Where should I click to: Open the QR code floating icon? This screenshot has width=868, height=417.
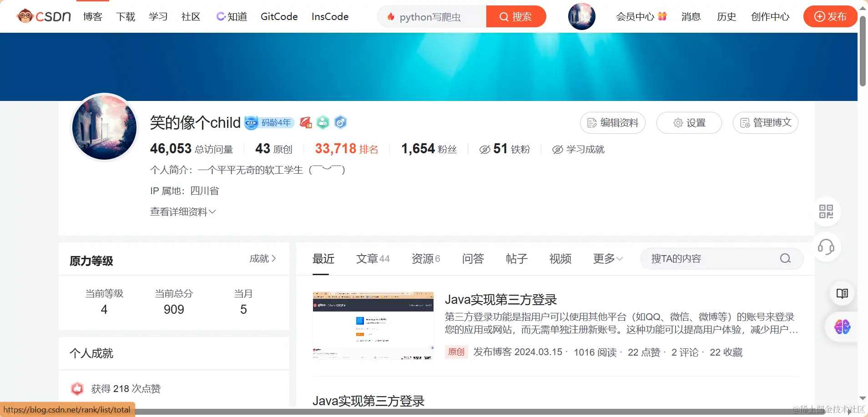coord(826,211)
